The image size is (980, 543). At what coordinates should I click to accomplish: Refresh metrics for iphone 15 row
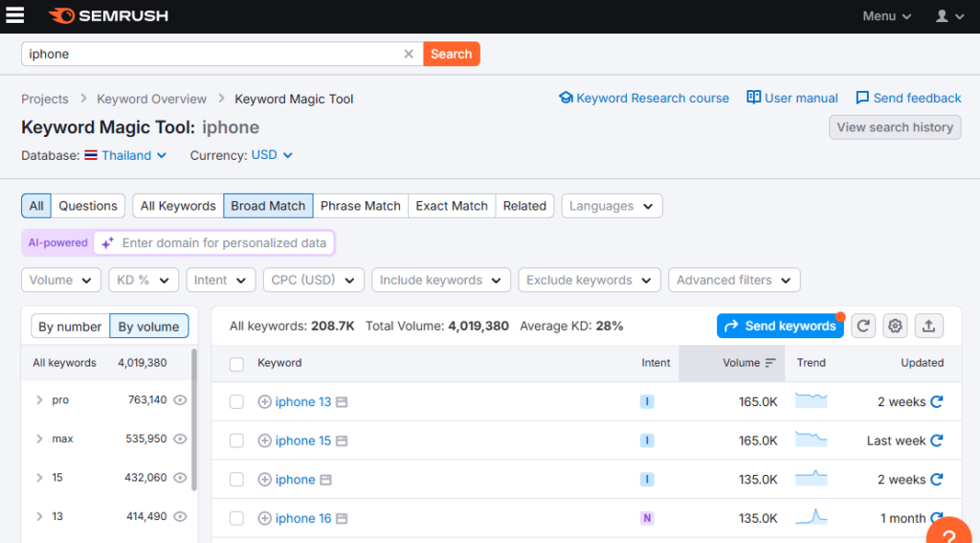tap(936, 441)
